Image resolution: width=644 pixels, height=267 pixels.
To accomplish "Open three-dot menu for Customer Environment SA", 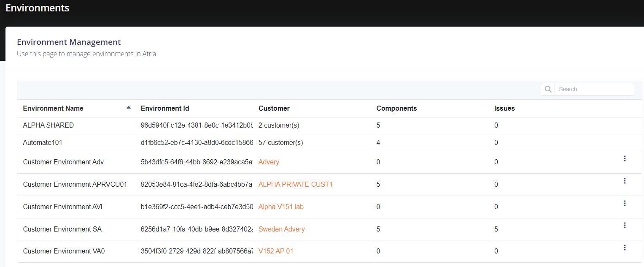I will click(x=625, y=225).
